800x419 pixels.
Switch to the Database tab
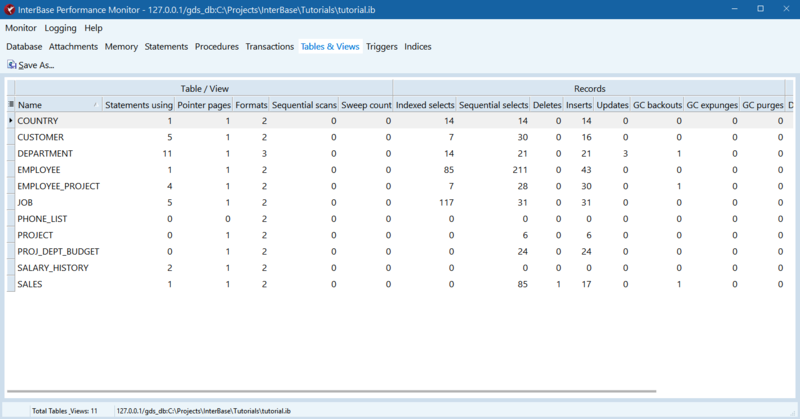pyautogui.click(x=24, y=46)
